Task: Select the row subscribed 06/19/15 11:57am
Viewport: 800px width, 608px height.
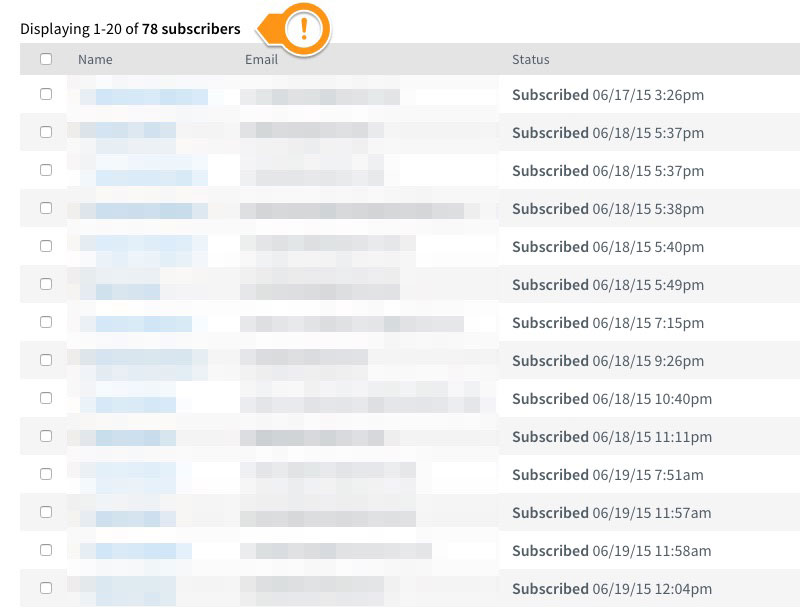Action: 46,512
